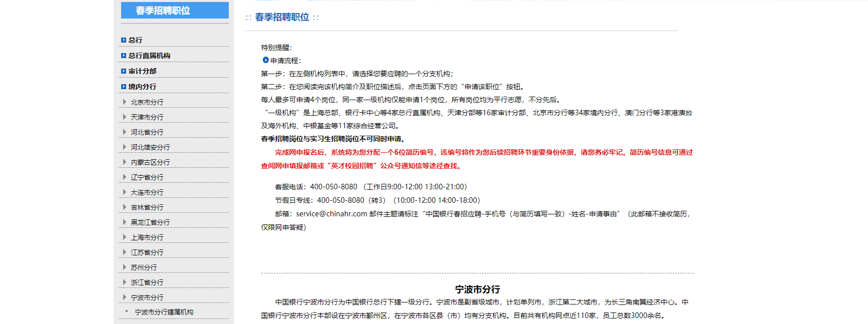This screenshot has height=324, width=868.
Task: Expand the 上海市分行 triangle arrow
Action: pos(125,237)
